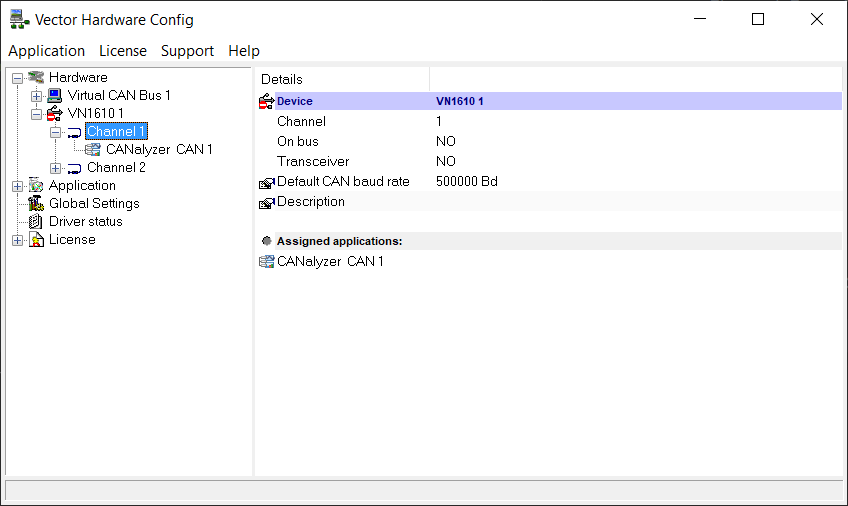Select Driver status in the tree
This screenshot has width=848, height=506.
(85, 222)
